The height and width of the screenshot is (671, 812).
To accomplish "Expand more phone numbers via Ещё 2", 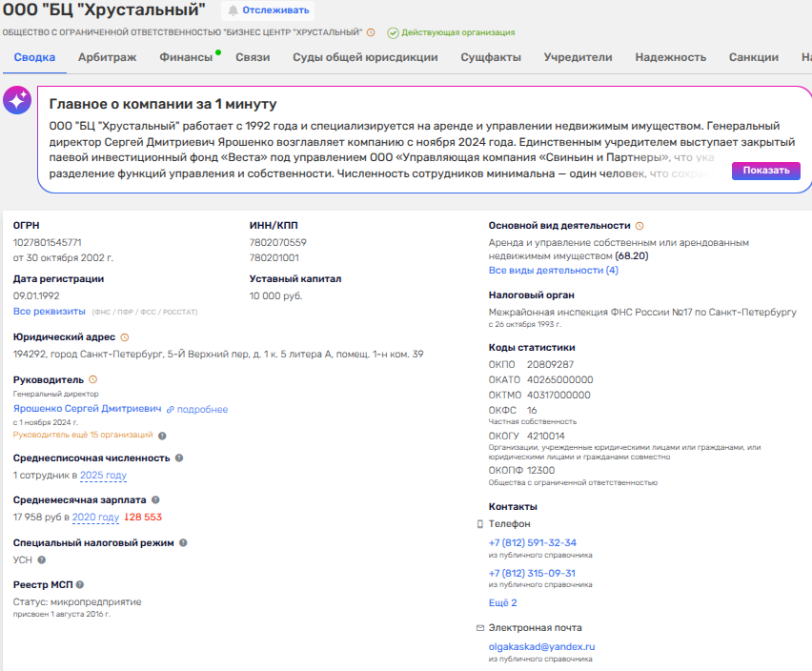I will pos(502,603).
